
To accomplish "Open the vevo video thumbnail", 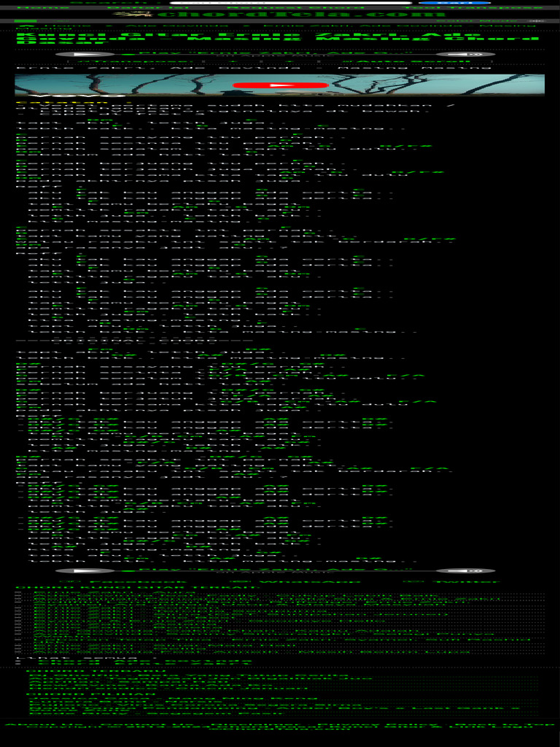I will (279, 85).
